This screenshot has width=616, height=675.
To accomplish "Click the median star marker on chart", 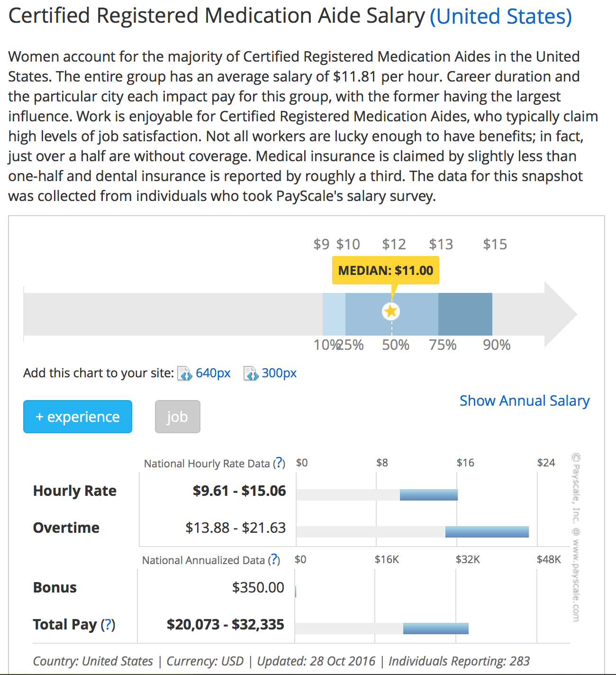I will [391, 311].
